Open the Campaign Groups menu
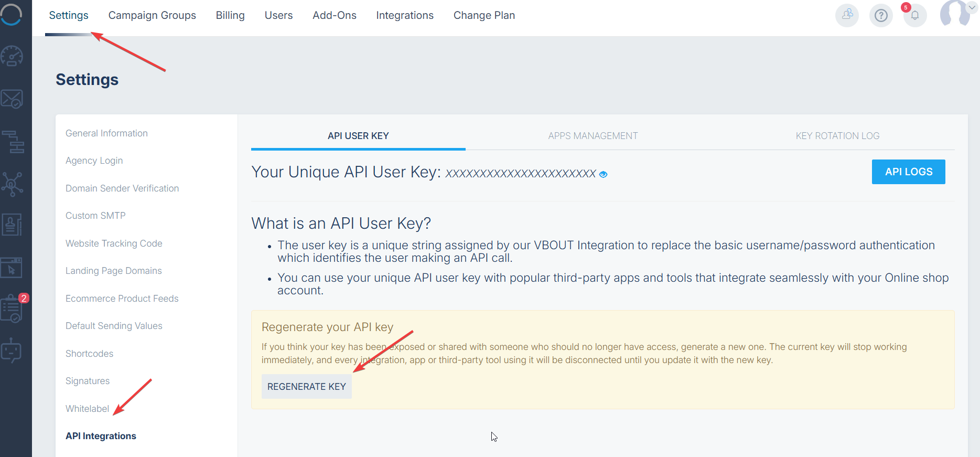The image size is (980, 457). (x=152, y=16)
